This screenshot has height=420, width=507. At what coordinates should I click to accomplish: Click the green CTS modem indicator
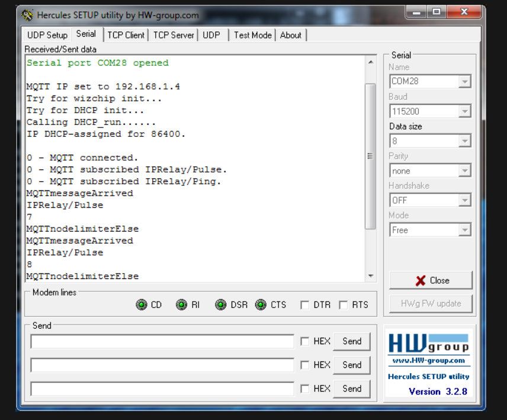tap(261, 304)
